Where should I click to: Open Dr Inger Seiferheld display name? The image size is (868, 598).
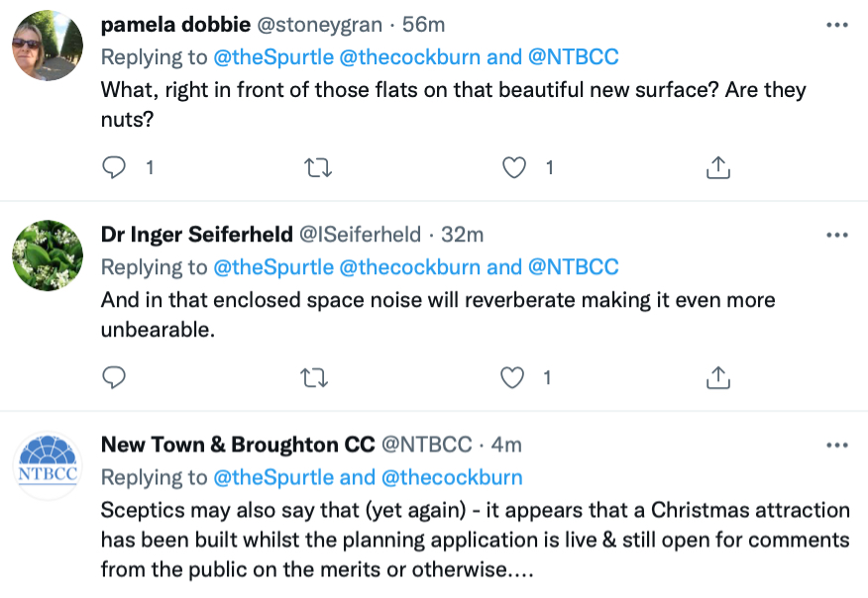point(196,235)
